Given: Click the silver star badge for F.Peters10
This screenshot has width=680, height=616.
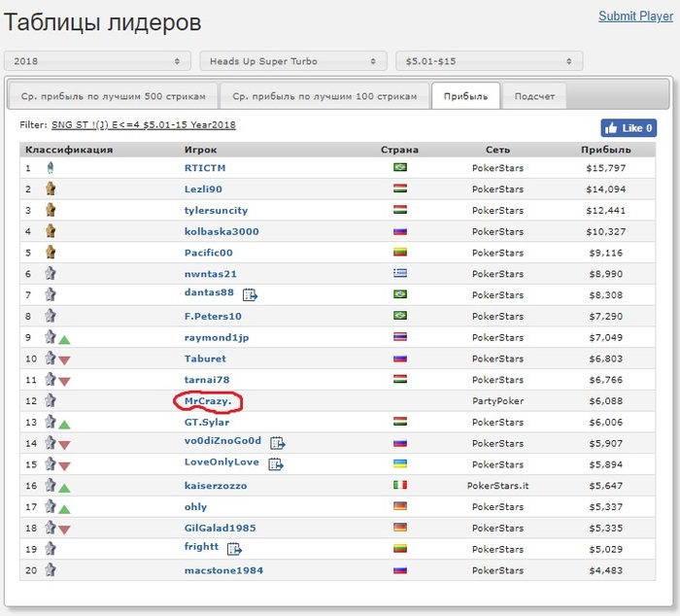Looking at the screenshot, I should pos(51,316).
